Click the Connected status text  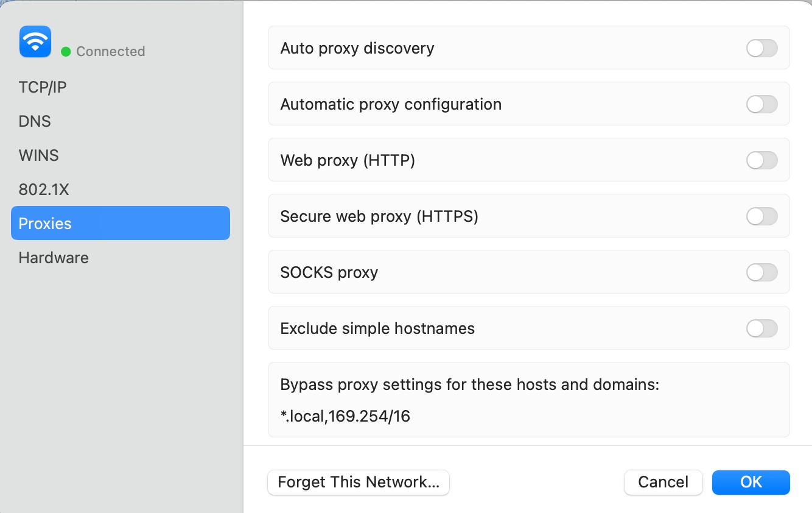[x=110, y=52]
